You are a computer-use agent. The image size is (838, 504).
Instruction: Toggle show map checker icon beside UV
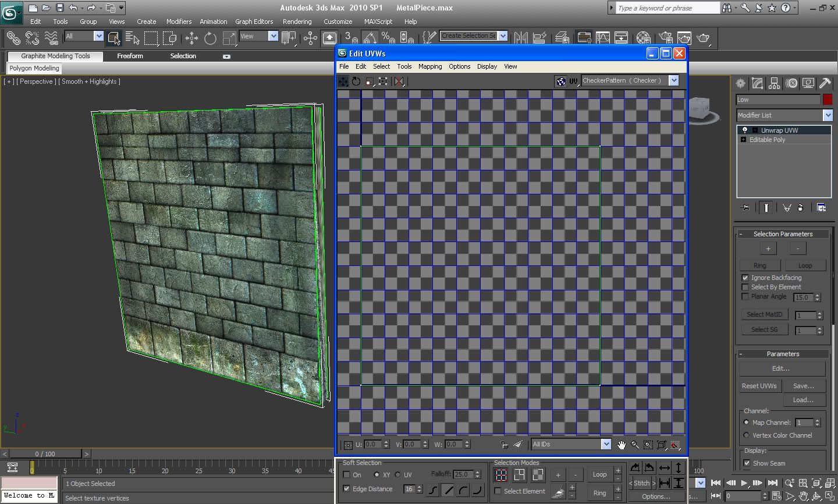tap(561, 81)
